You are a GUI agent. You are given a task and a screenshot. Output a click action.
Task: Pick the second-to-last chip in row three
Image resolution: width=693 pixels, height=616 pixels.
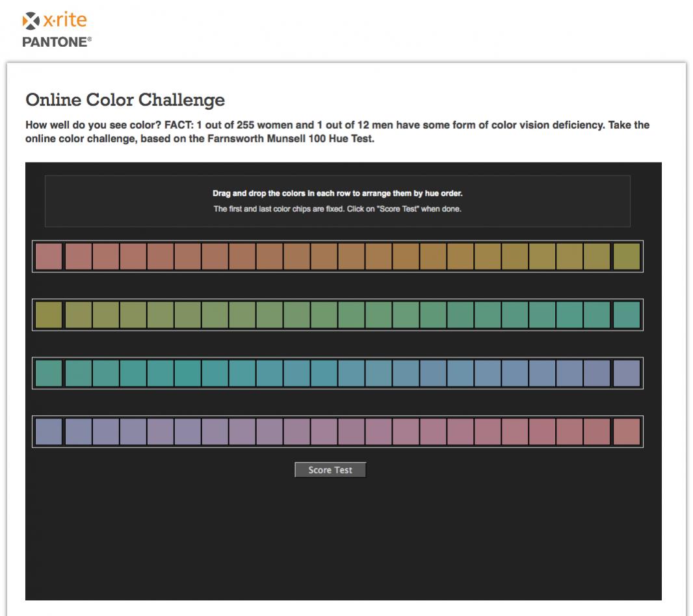(597, 374)
